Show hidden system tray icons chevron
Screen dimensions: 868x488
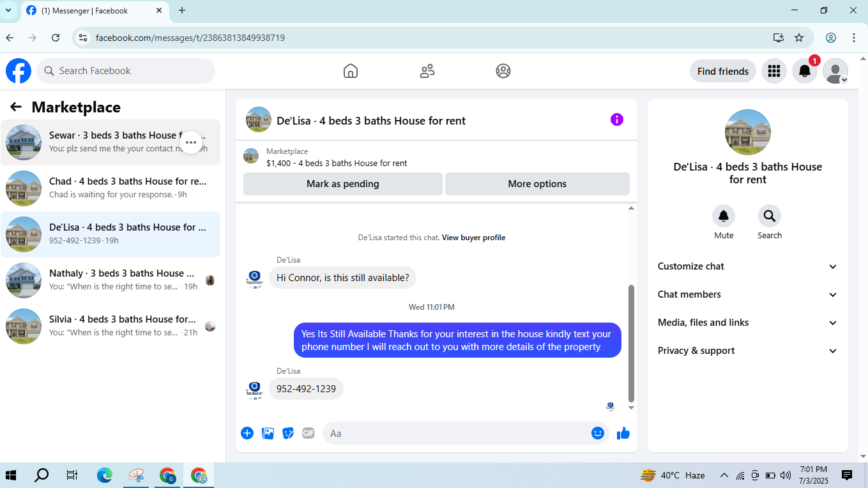click(724, 475)
